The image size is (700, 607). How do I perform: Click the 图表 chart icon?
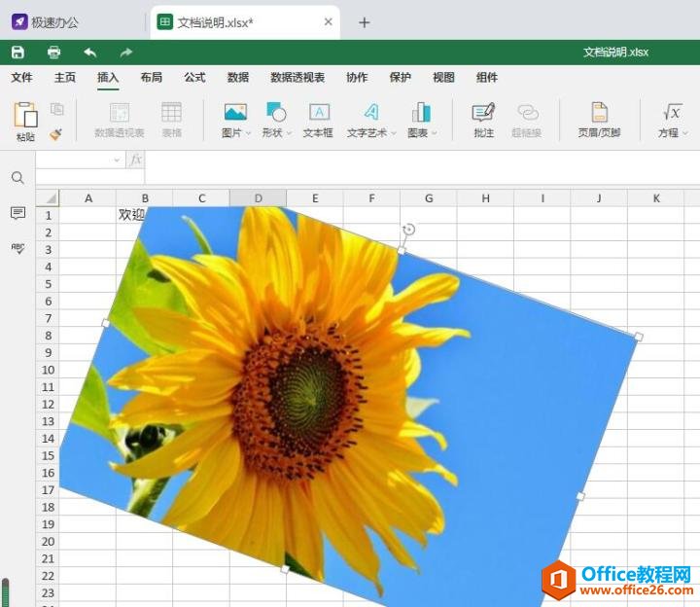pos(421,112)
